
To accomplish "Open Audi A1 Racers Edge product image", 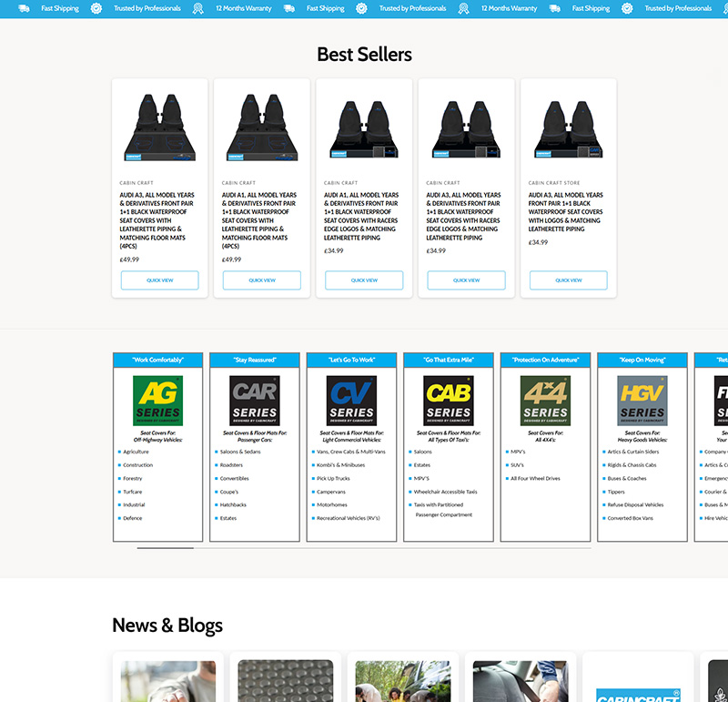I will [364, 129].
